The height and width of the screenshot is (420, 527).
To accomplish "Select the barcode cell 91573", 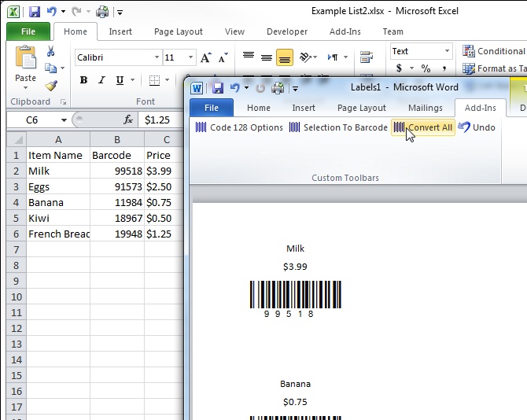I will tap(117, 187).
